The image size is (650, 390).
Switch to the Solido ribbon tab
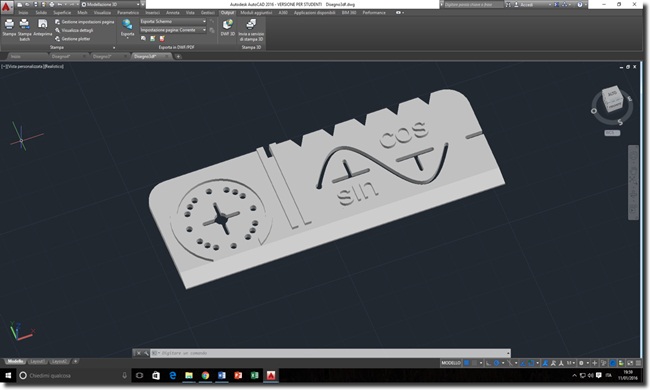41,12
